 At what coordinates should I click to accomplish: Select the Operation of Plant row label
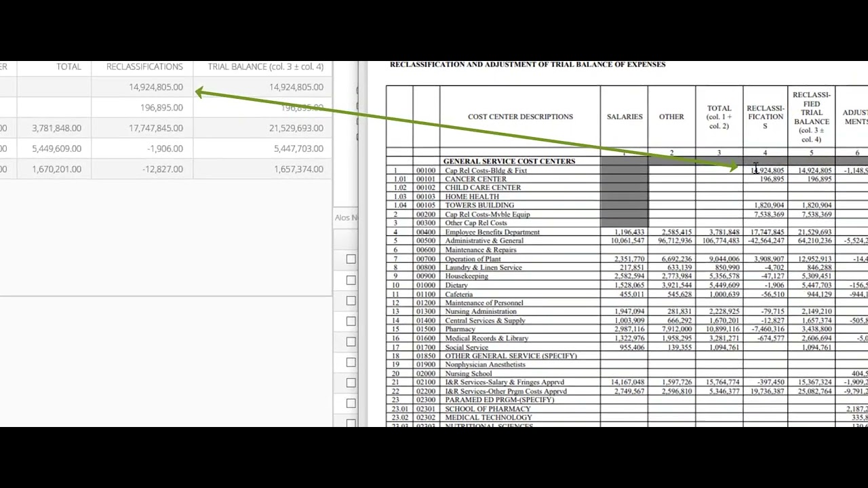tap(473, 259)
